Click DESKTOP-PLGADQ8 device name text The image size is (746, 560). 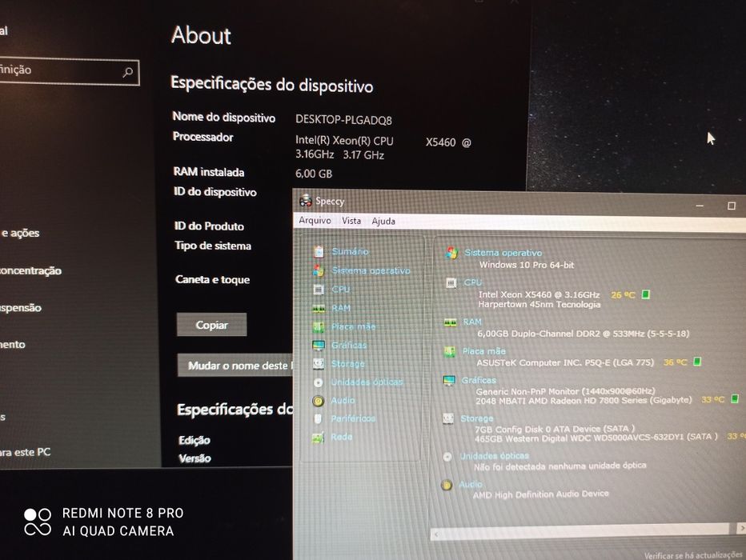pos(343,119)
